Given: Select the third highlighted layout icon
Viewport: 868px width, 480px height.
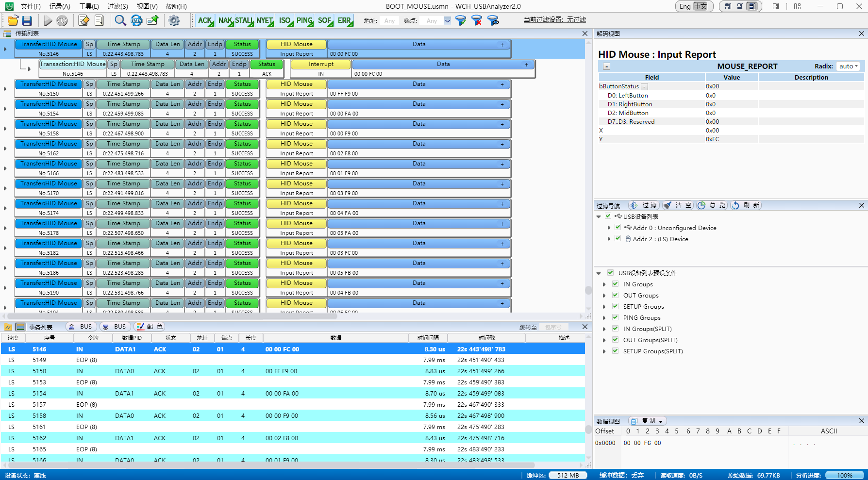Looking at the screenshot, I should click(x=752, y=6).
